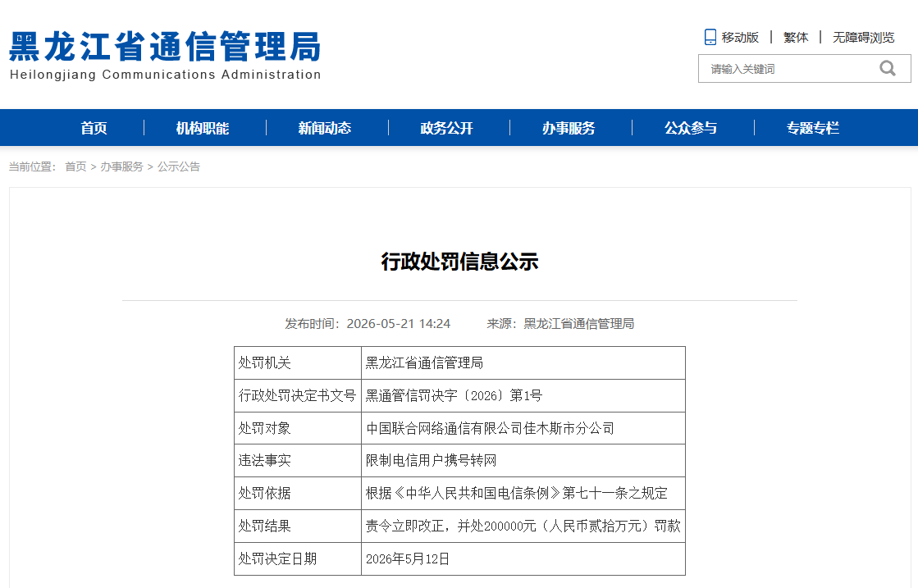Image resolution: width=918 pixels, height=588 pixels.
Task: Go to 首页 in navigation bar
Action: click(x=94, y=128)
